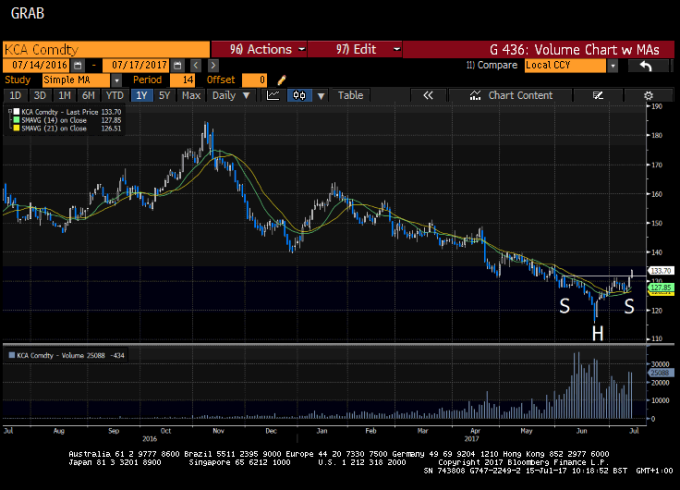Toggle the SMAVG (14) green legend marker
Screen dimensions: 680x490
[11, 120]
